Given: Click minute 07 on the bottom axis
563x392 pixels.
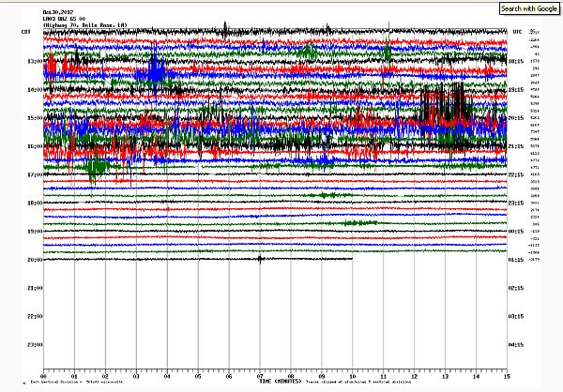Looking at the screenshot, I should point(259,377).
